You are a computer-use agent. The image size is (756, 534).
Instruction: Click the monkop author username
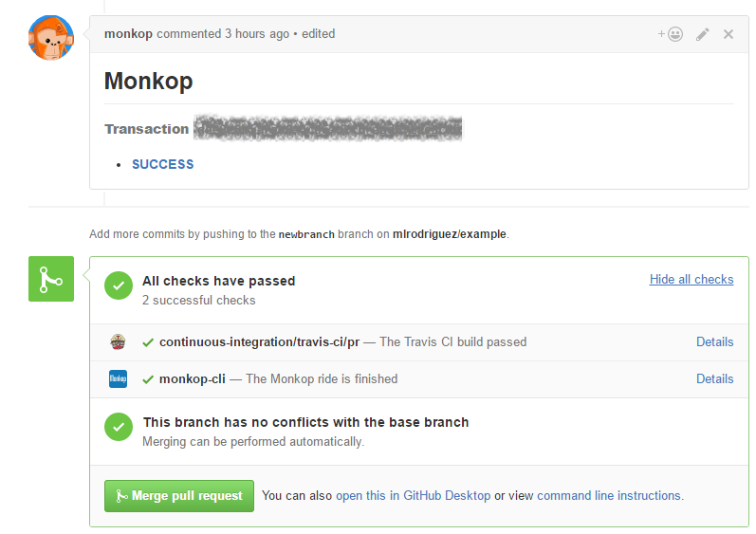(x=128, y=33)
